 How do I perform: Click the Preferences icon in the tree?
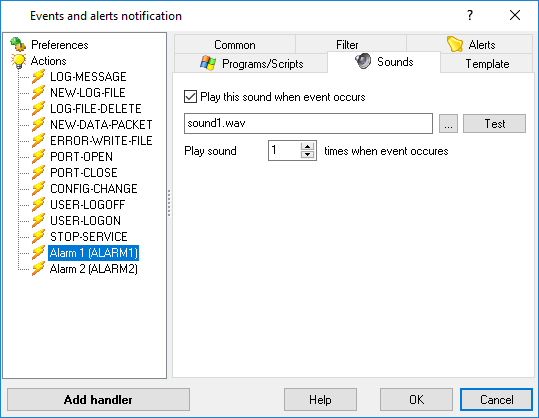point(18,44)
